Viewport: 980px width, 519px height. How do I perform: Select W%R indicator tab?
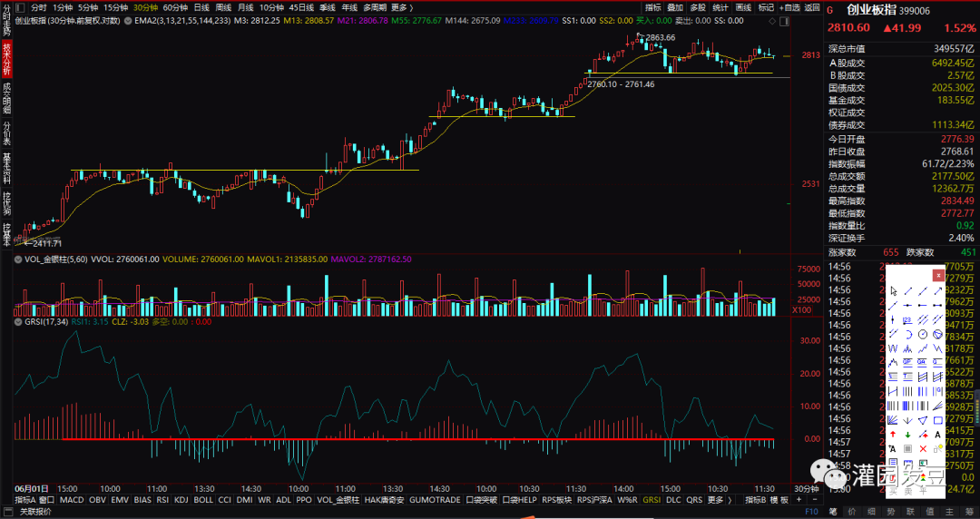coord(627,500)
